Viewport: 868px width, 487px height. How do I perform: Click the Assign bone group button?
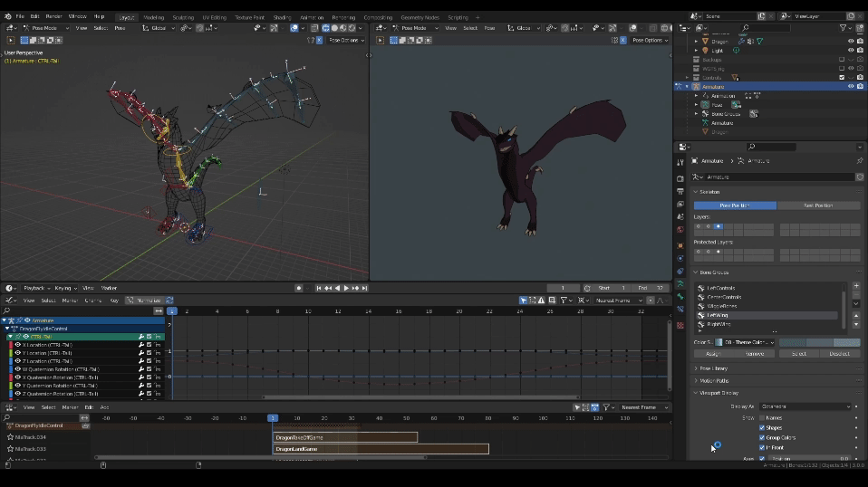point(714,354)
